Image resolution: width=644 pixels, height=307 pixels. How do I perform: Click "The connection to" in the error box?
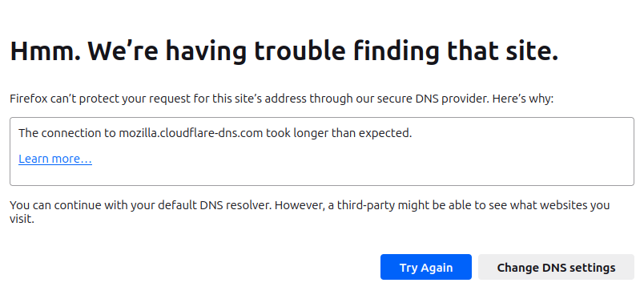click(x=67, y=133)
